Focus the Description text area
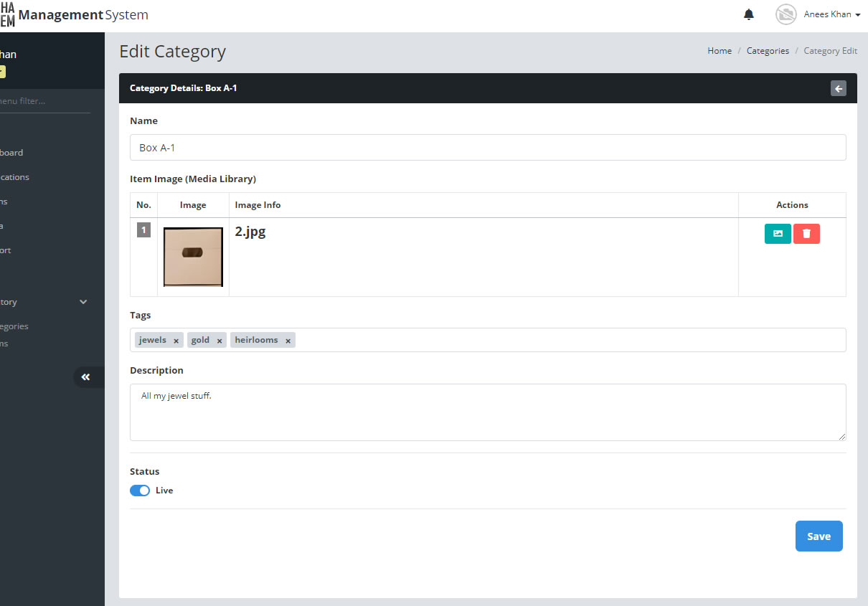 488,412
